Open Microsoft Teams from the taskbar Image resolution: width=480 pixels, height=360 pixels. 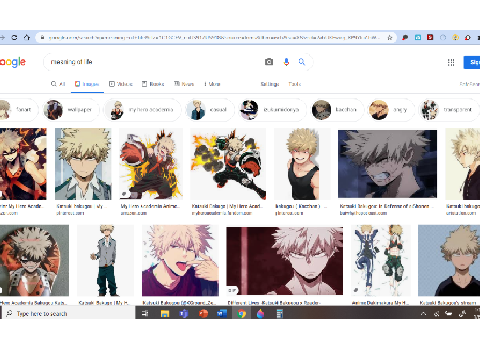pyautogui.click(x=184, y=313)
